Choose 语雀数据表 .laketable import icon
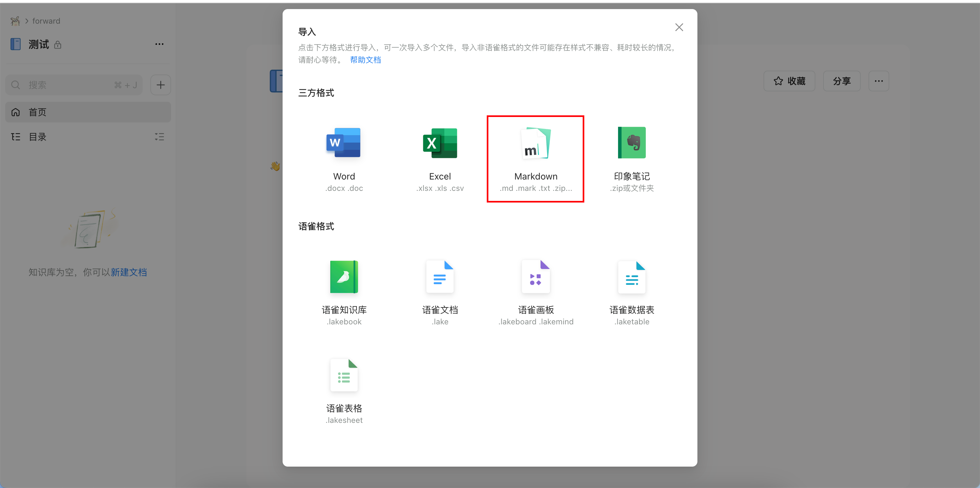980x488 pixels. tap(632, 277)
